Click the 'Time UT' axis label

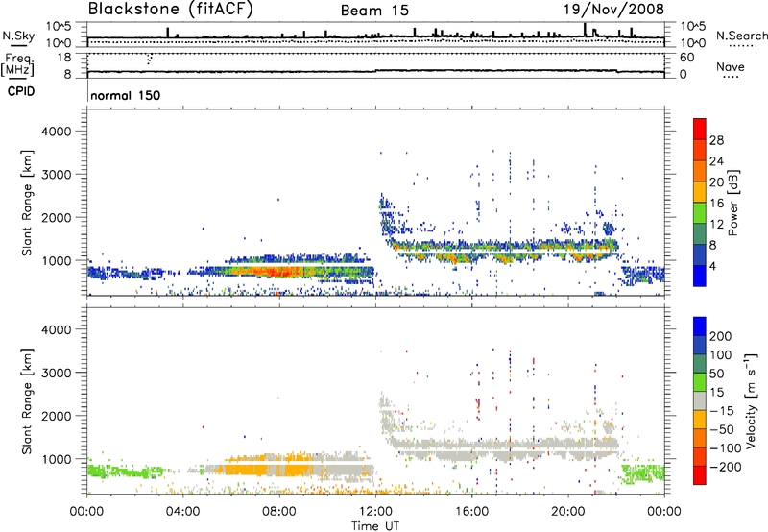(375, 526)
